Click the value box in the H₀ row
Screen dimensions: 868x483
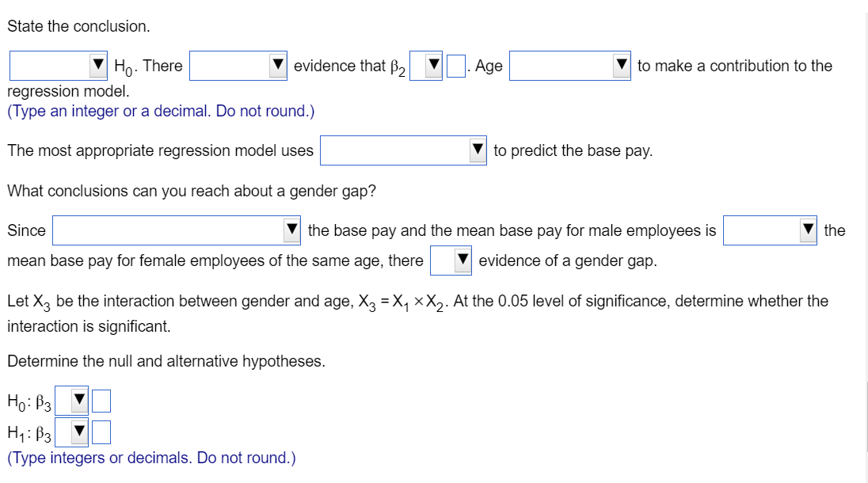coord(101,401)
